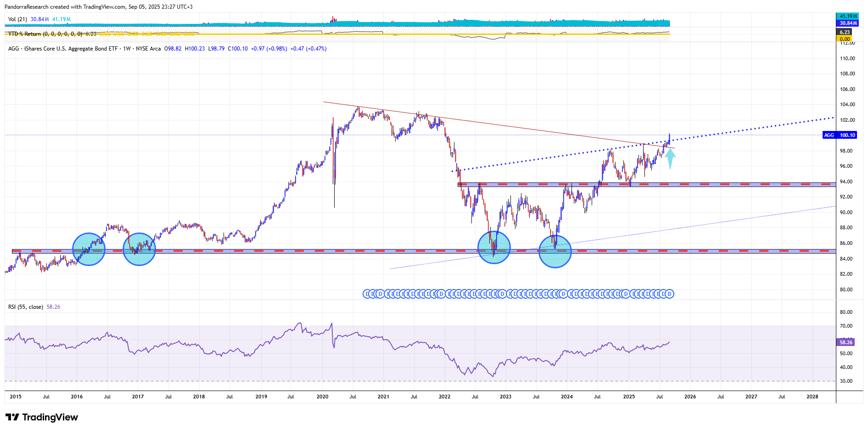Click the 2026 label on time axis
This screenshot has width=868, height=431.
[690, 397]
